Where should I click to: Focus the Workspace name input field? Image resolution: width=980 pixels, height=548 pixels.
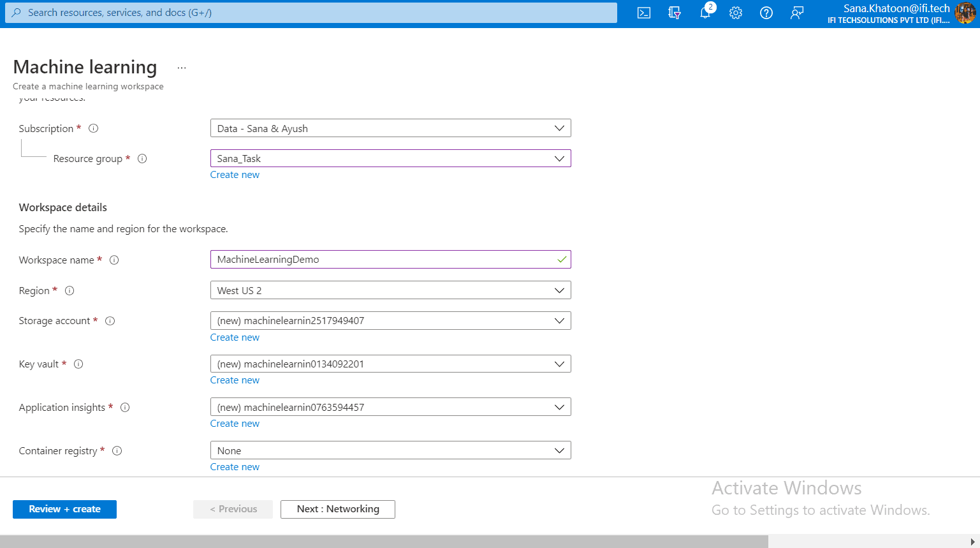[390, 260]
